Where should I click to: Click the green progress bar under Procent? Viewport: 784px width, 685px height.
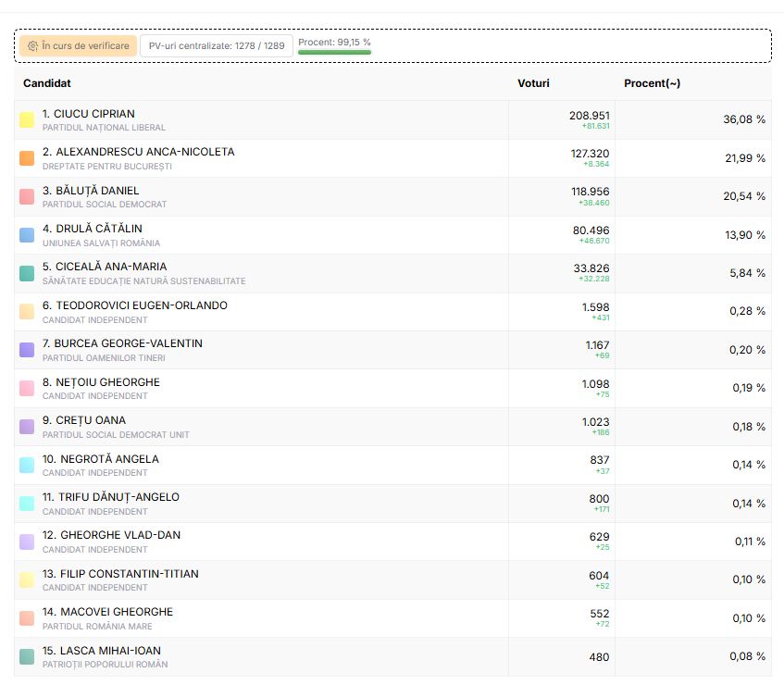coord(334,53)
